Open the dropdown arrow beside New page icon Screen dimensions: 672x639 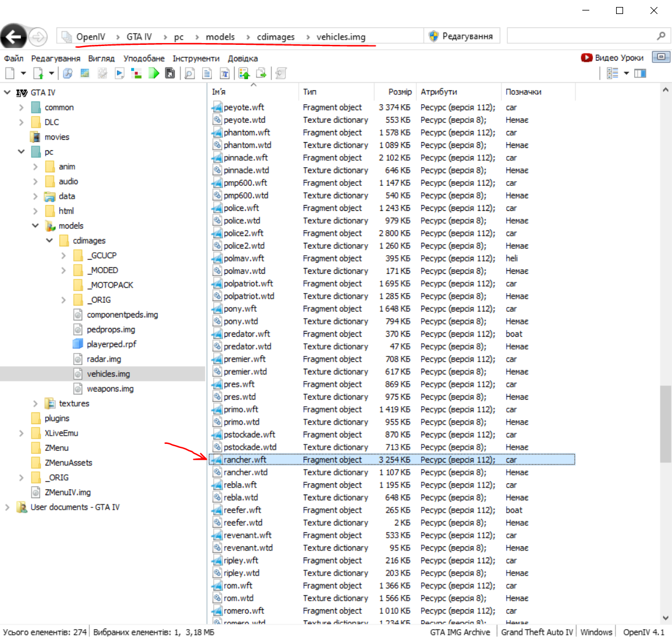(23, 73)
